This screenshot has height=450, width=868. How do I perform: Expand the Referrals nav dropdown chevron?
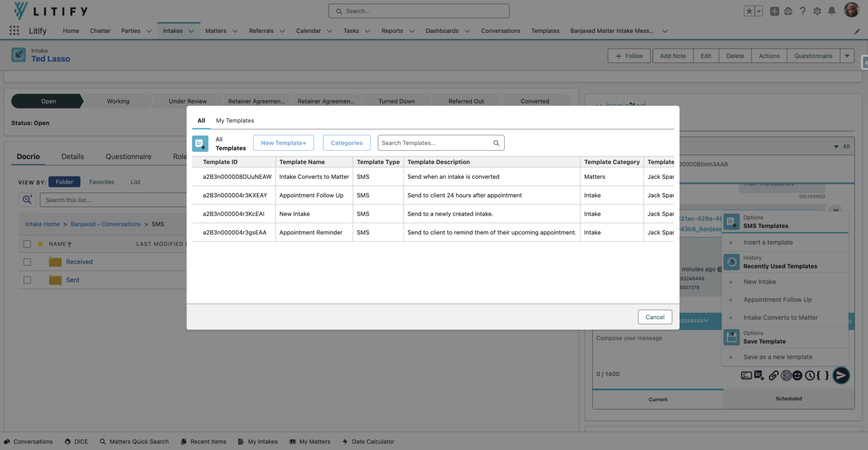point(282,31)
